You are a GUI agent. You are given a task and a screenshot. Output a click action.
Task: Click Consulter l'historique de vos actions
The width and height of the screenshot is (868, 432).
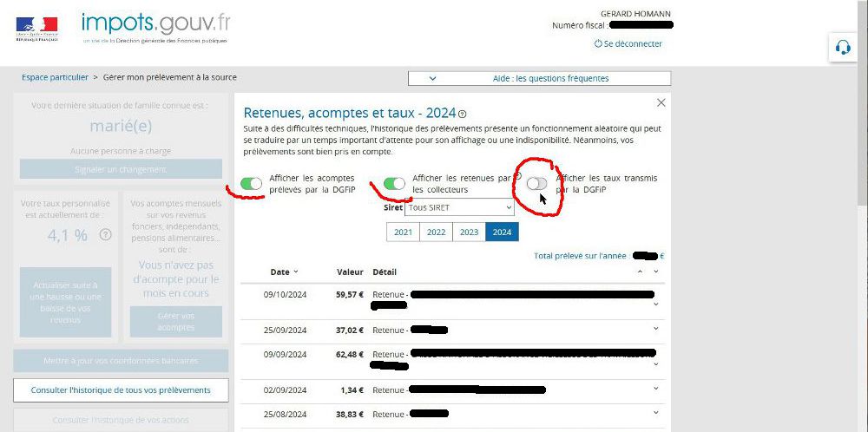(x=121, y=421)
